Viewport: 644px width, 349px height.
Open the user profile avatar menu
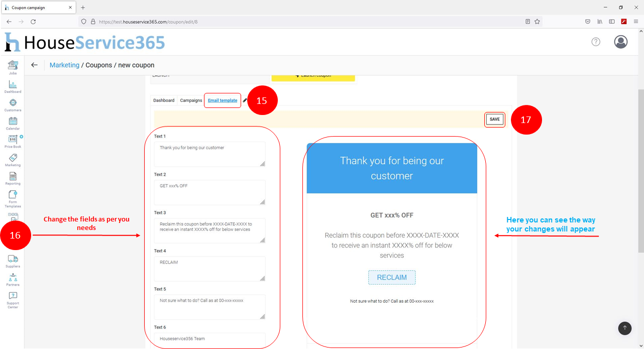(x=621, y=42)
